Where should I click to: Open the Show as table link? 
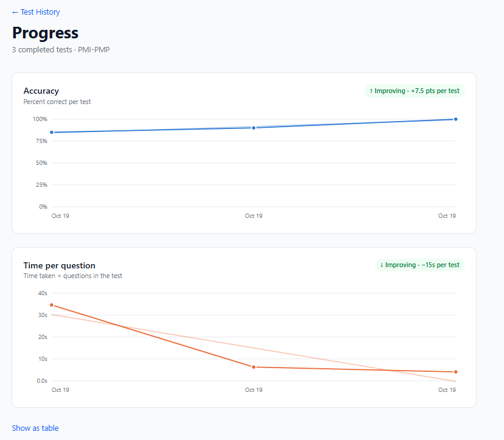click(x=35, y=428)
